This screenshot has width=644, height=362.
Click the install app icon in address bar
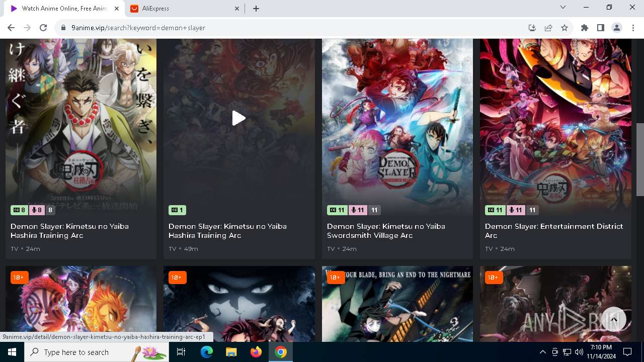[532, 28]
